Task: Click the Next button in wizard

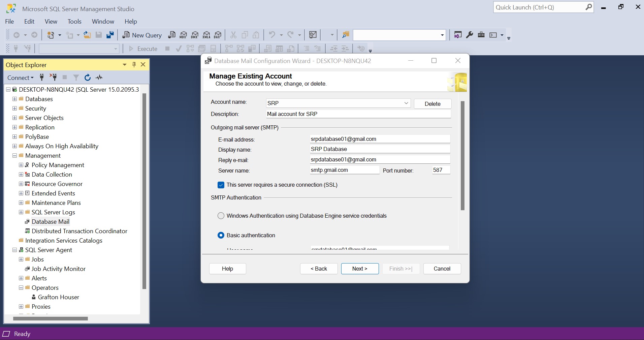Action: tap(360, 269)
